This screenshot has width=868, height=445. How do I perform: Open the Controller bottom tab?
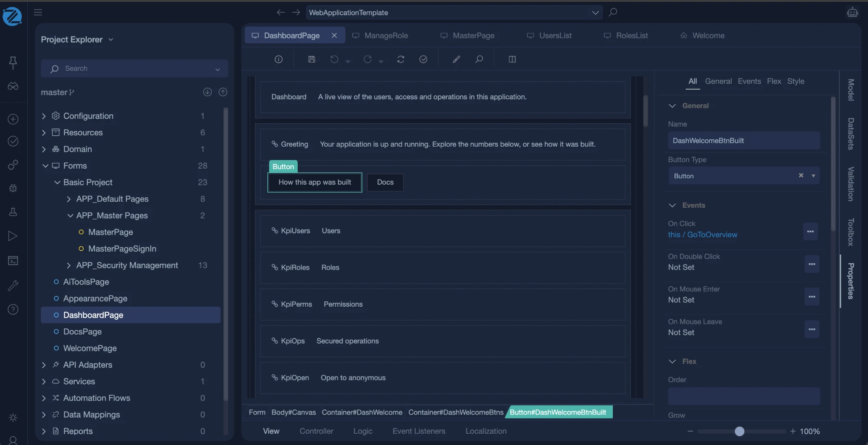[316, 431]
